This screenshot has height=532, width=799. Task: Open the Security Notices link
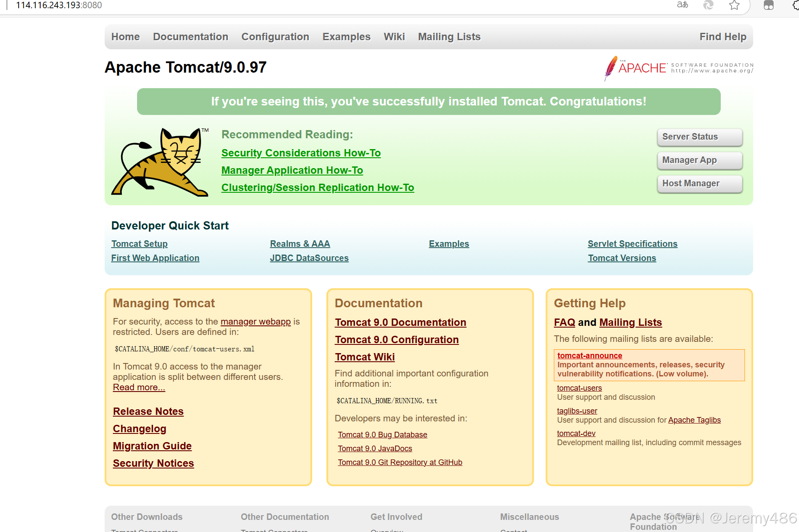point(153,463)
